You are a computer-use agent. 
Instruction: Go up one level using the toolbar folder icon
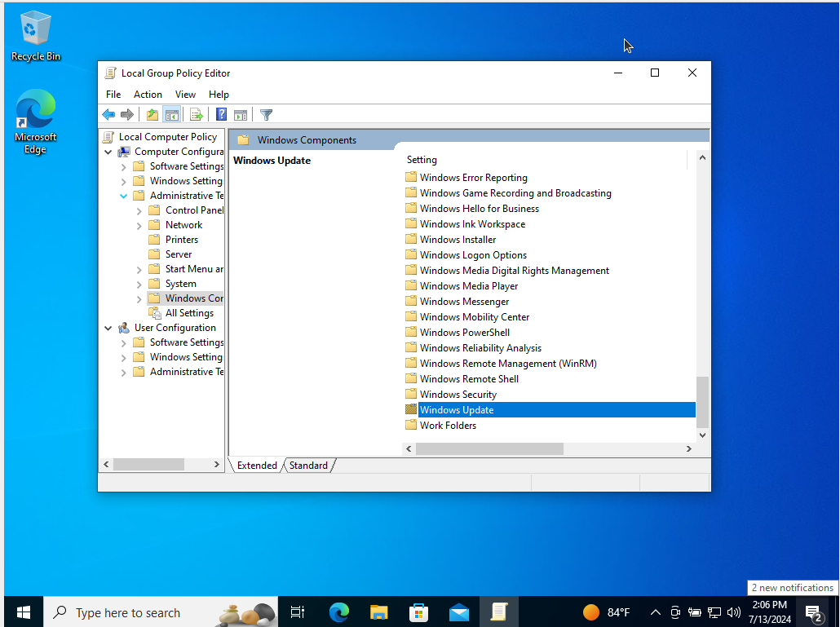coord(153,115)
